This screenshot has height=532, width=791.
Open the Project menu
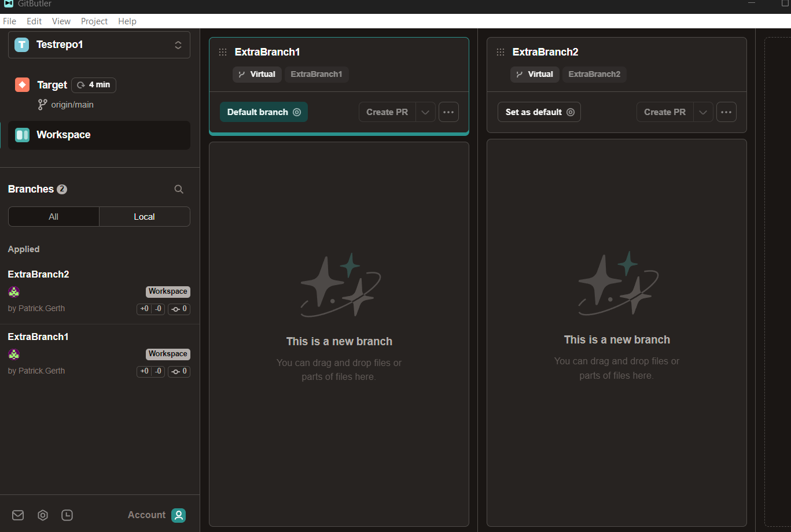pyautogui.click(x=94, y=21)
